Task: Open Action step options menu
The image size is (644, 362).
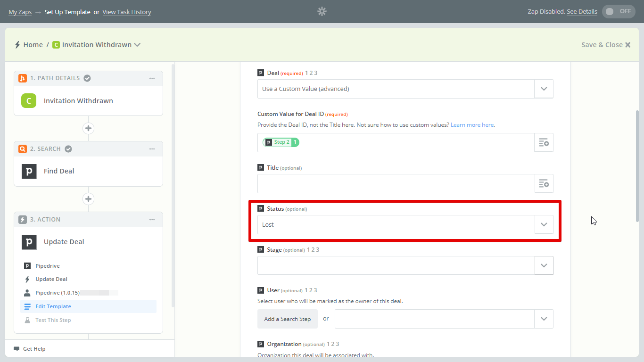Action: tap(152, 220)
